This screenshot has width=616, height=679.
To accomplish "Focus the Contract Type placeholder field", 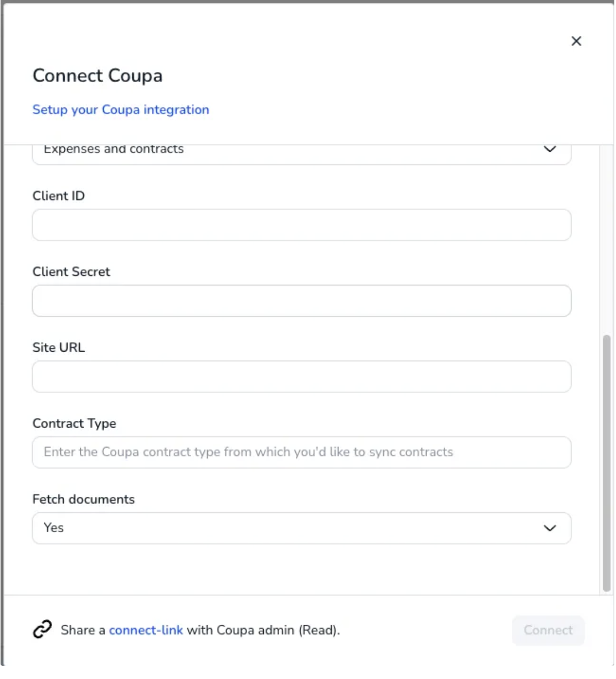I will [301, 452].
